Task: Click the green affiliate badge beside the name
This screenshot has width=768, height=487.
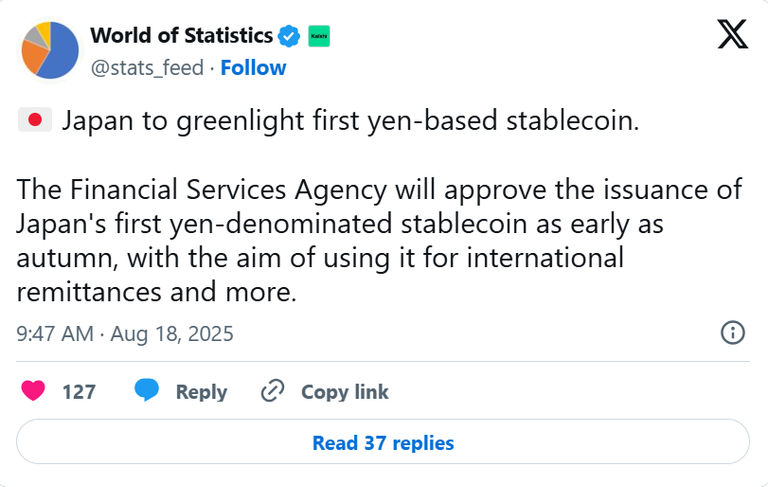Action: coord(319,36)
